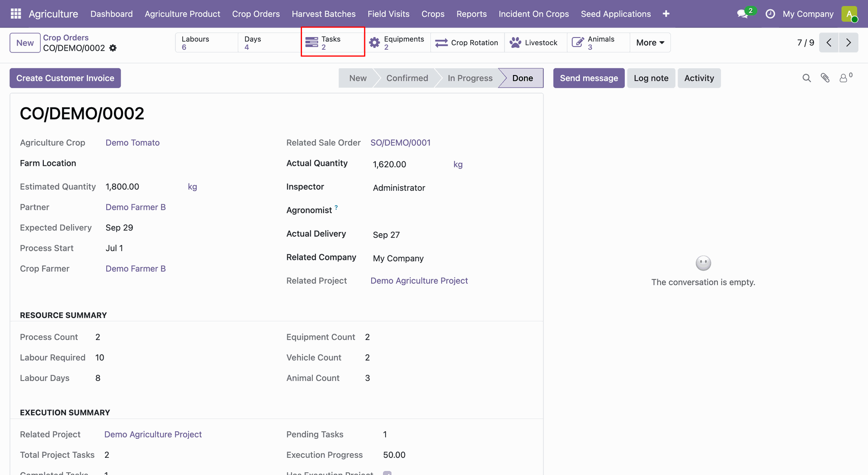Select the Done status stage

[522, 78]
